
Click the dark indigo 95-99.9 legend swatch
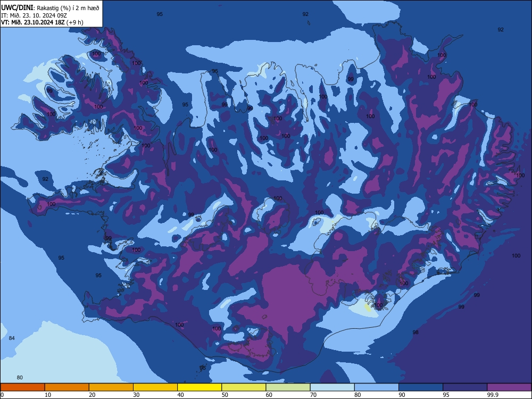(x=465, y=387)
